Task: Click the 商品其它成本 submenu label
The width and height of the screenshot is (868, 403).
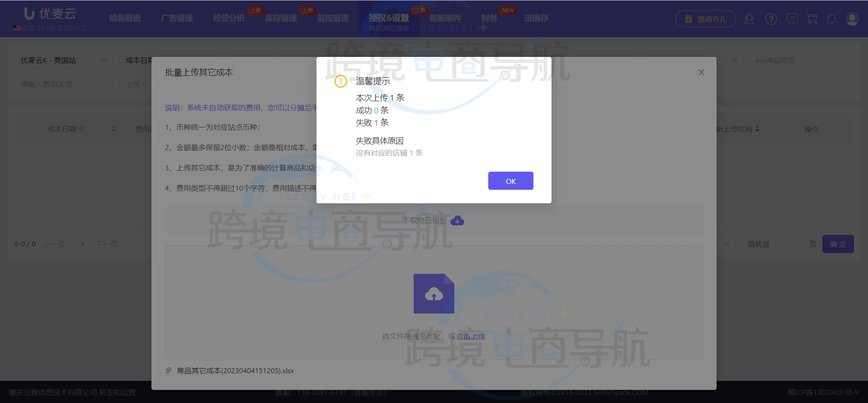Action: click(x=389, y=28)
